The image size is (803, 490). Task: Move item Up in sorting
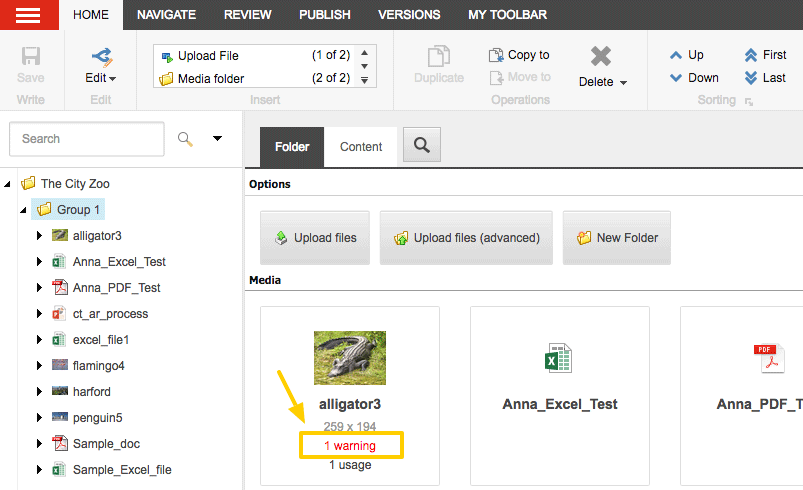(686, 55)
